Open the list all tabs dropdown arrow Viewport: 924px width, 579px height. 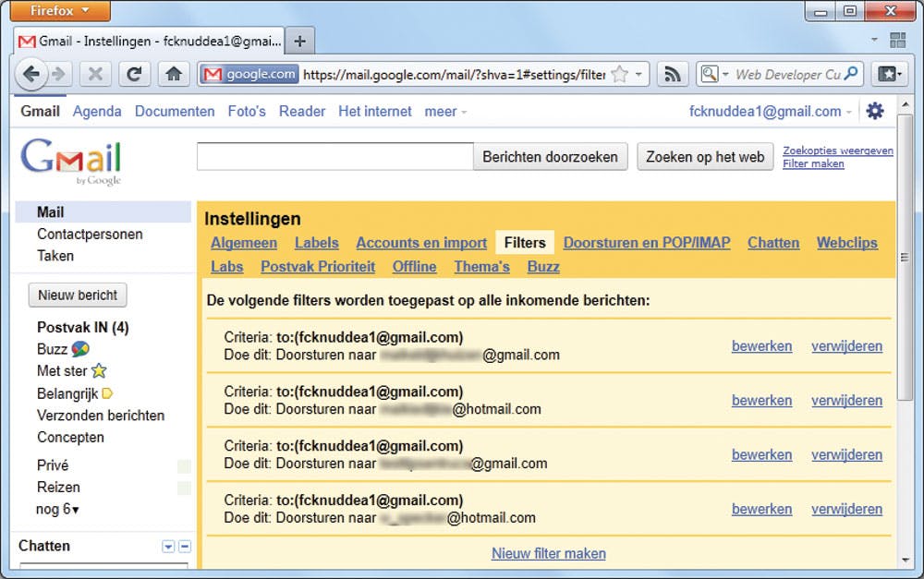[874, 40]
